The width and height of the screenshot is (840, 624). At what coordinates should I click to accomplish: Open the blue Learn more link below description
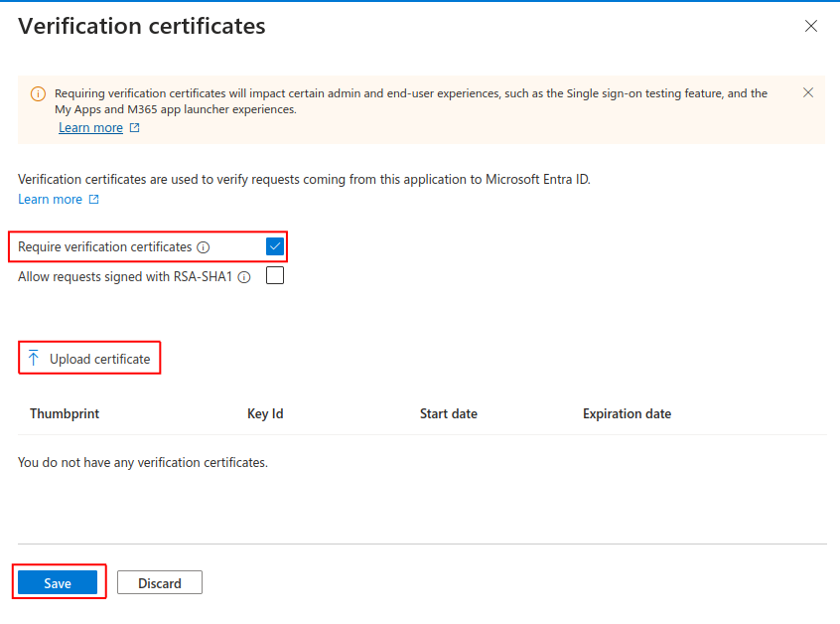pyautogui.click(x=50, y=200)
